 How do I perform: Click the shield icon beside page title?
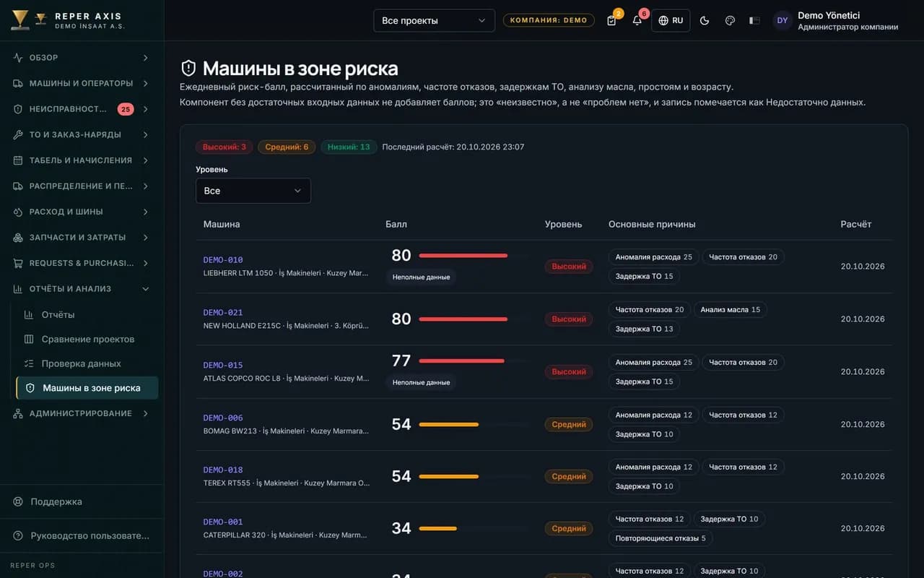pos(188,69)
